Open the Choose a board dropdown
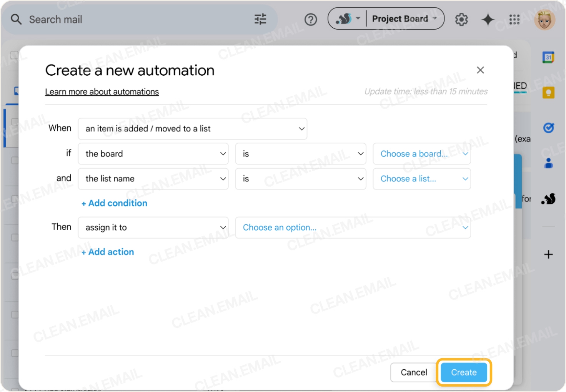566x392 pixels. point(422,154)
